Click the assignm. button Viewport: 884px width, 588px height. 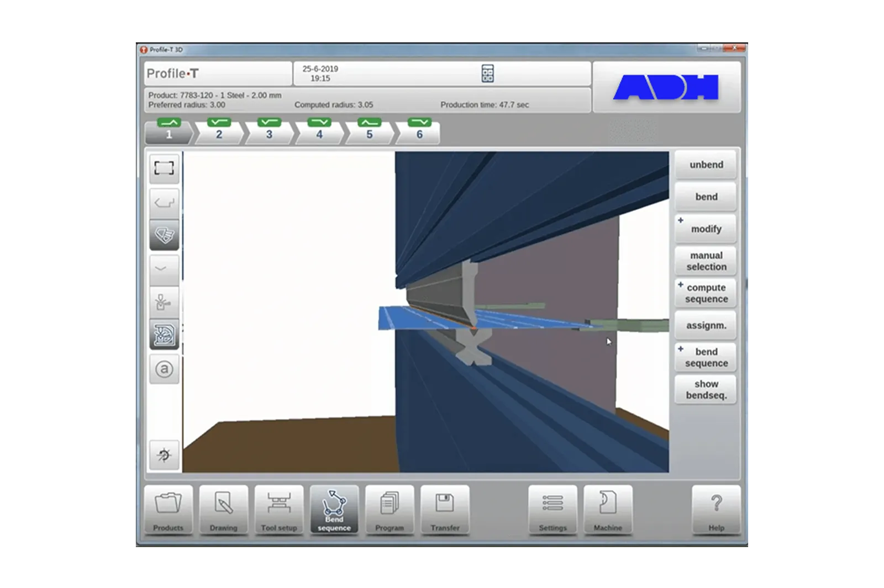[x=706, y=325]
